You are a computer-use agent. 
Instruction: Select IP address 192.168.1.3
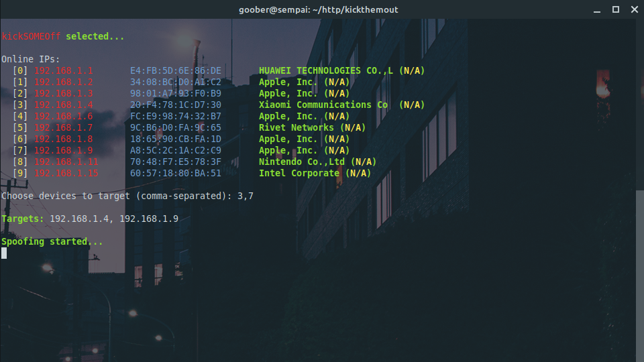click(63, 94)
